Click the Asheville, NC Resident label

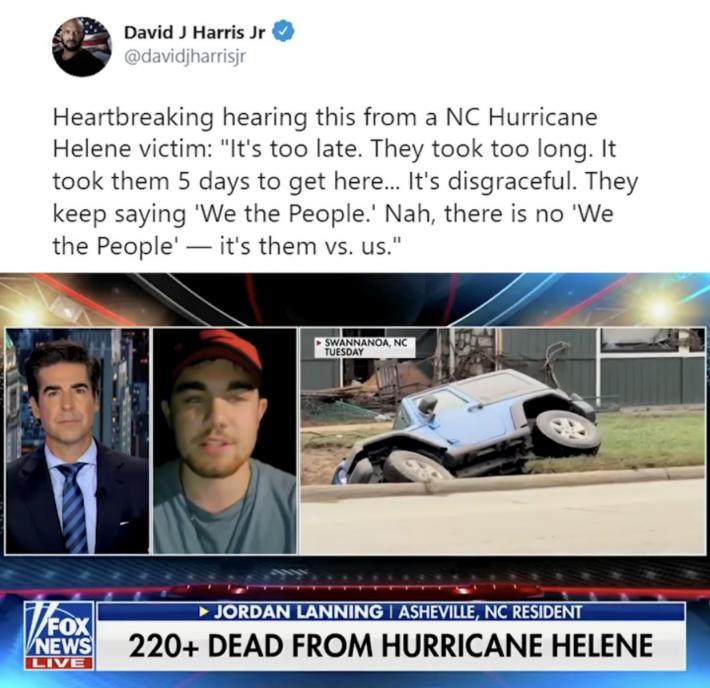pos(489,612)
